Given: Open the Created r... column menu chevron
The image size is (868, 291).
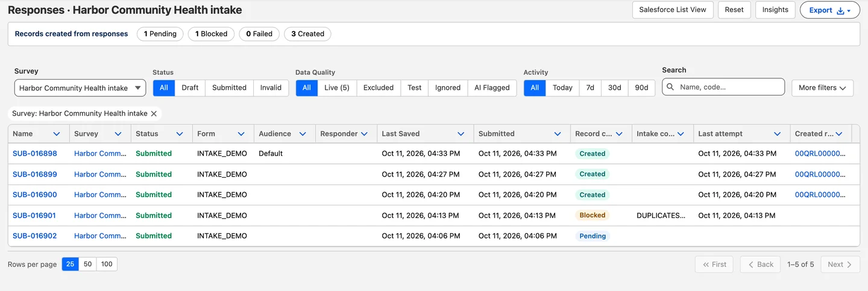Looking at the screenshot, I should click(839, 134).
